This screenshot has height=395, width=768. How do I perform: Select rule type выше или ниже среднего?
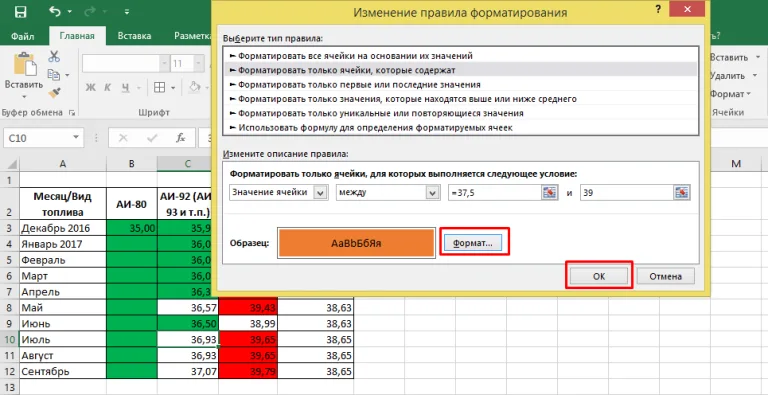pos(460,99)
